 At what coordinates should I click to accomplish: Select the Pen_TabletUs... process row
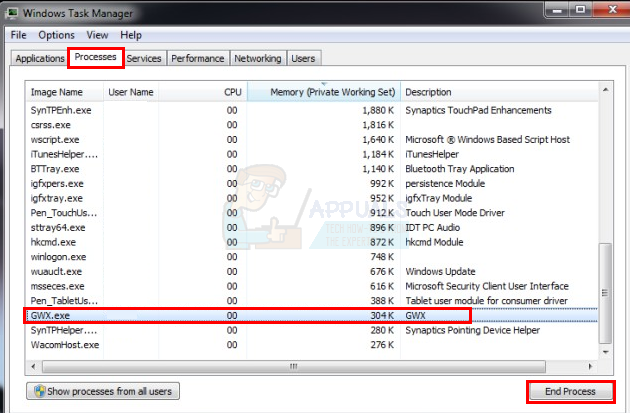(x=312, y=301)
